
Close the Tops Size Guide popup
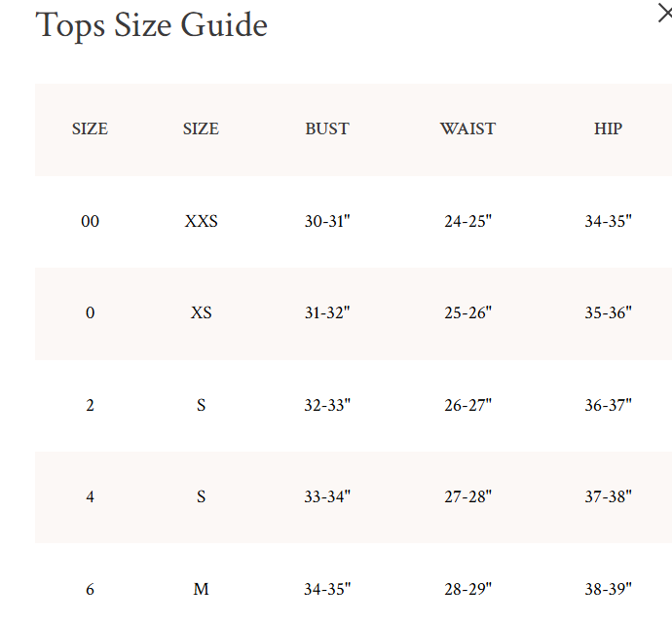664,14
